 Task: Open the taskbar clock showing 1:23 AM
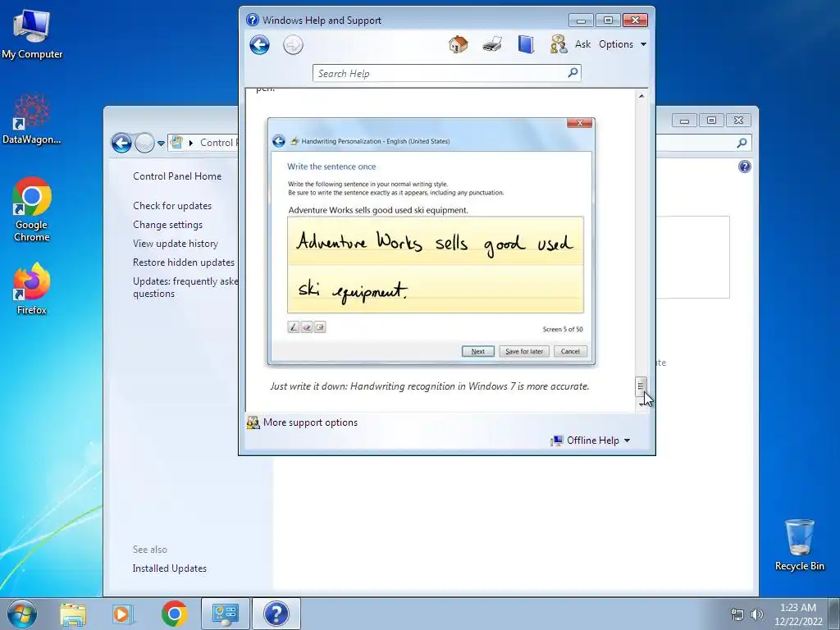click(798, 614)
